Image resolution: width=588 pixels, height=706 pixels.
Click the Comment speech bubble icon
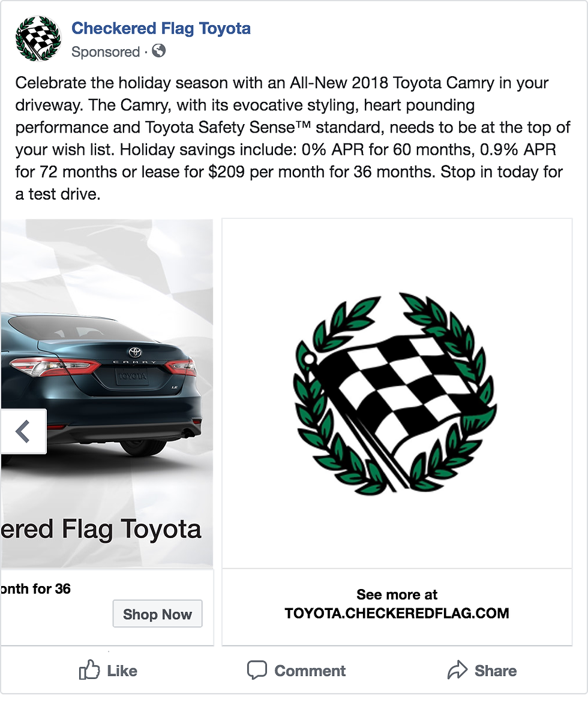click(x=257, y=671)
